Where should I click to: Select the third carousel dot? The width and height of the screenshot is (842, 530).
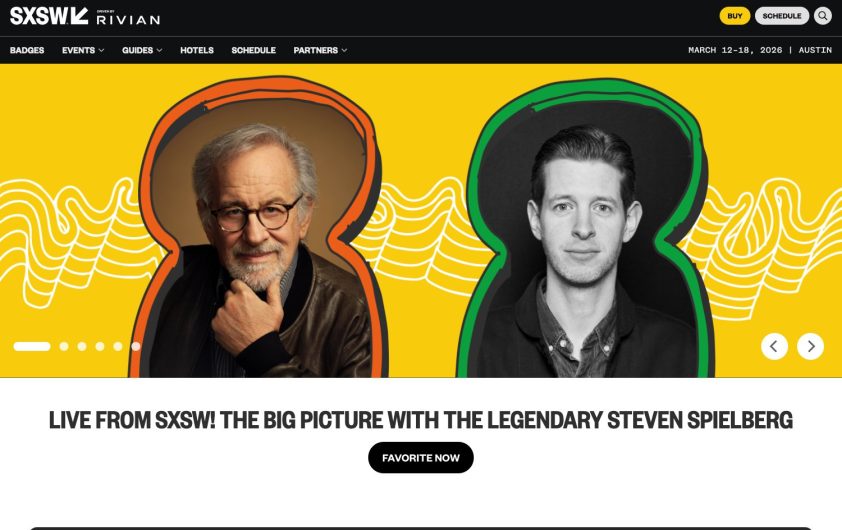click(82, 346)
